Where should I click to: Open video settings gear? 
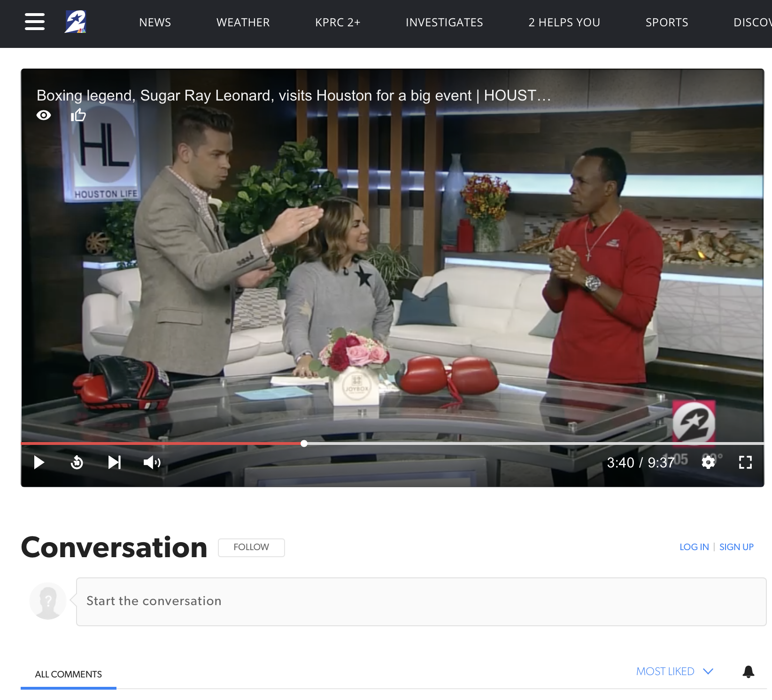(708, 462)
